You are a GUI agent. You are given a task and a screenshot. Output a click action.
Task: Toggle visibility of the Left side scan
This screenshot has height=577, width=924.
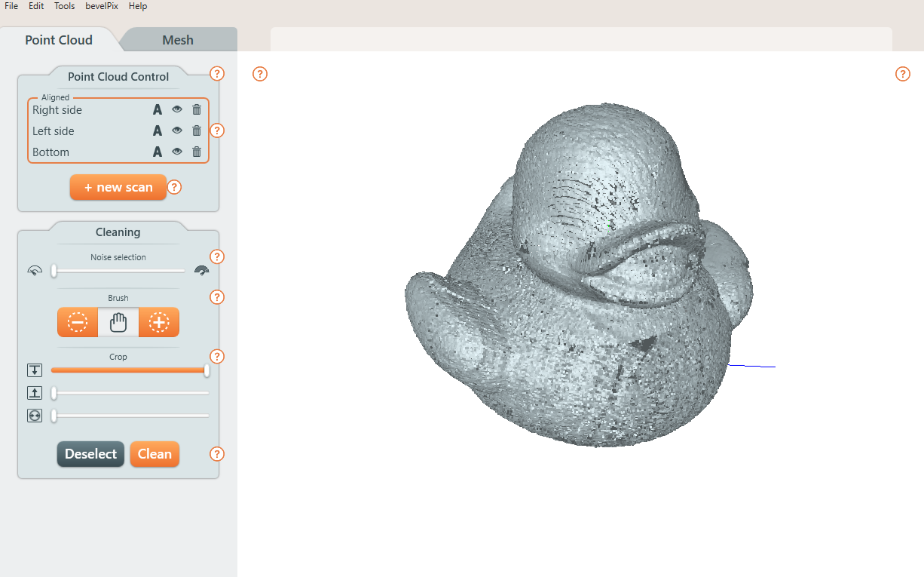tap(177, 130)
